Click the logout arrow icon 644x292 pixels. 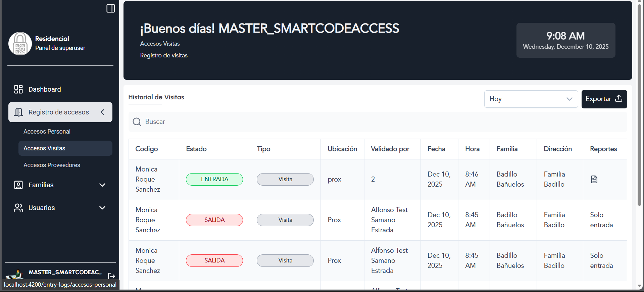(111, 276)
